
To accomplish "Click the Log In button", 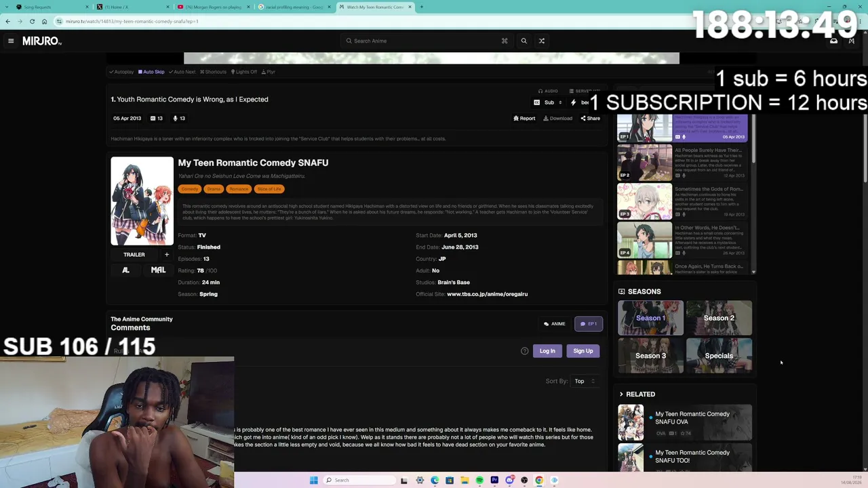I will [x=547, y=351].
